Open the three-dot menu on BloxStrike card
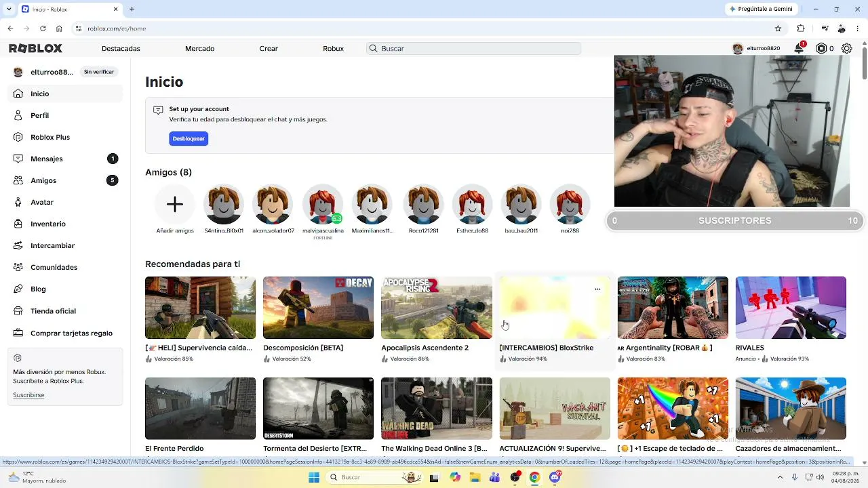The height and width of the screenshot is (488, 868). [597, 289]
